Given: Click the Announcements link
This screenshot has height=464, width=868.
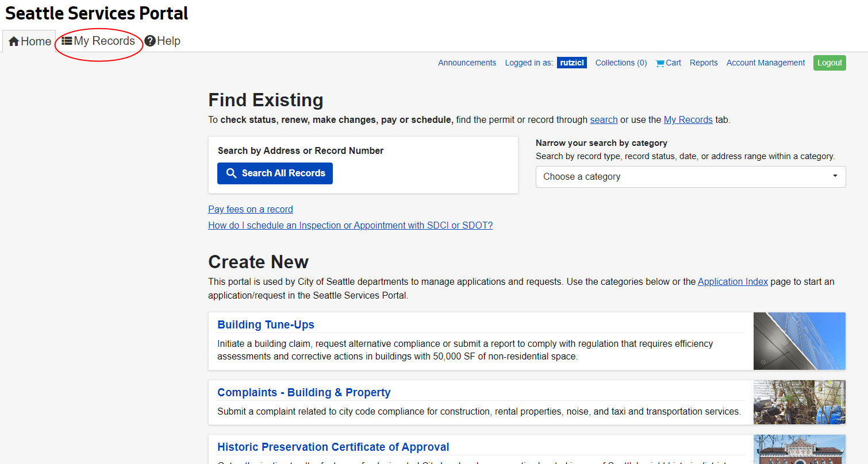Looking at the screenshot, I should tap(467, 63).
